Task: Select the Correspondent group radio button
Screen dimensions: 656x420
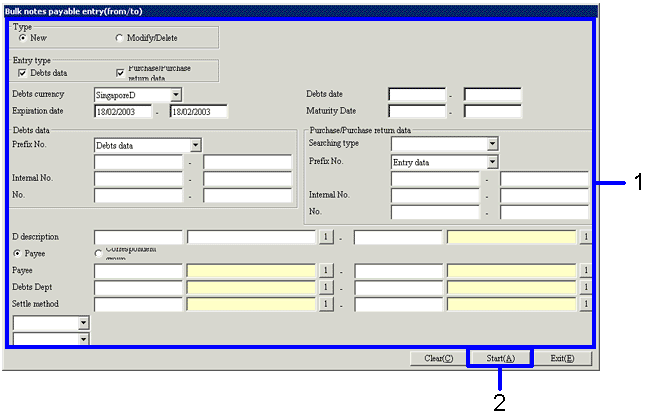Action: coord(98,254)
